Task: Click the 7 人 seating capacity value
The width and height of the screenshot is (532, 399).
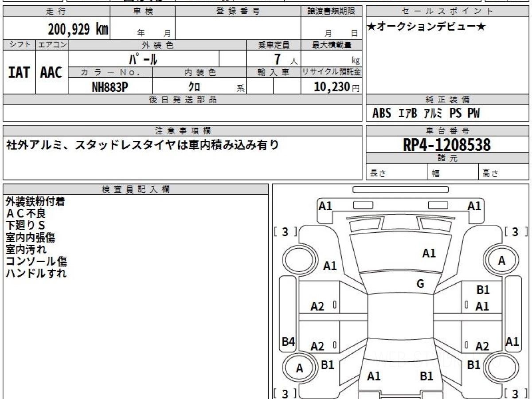Action: point(286,59)
